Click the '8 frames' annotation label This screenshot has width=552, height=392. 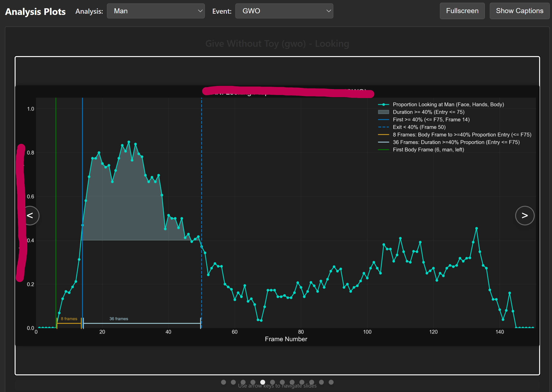pyautogui.click(x=69, y=319)
